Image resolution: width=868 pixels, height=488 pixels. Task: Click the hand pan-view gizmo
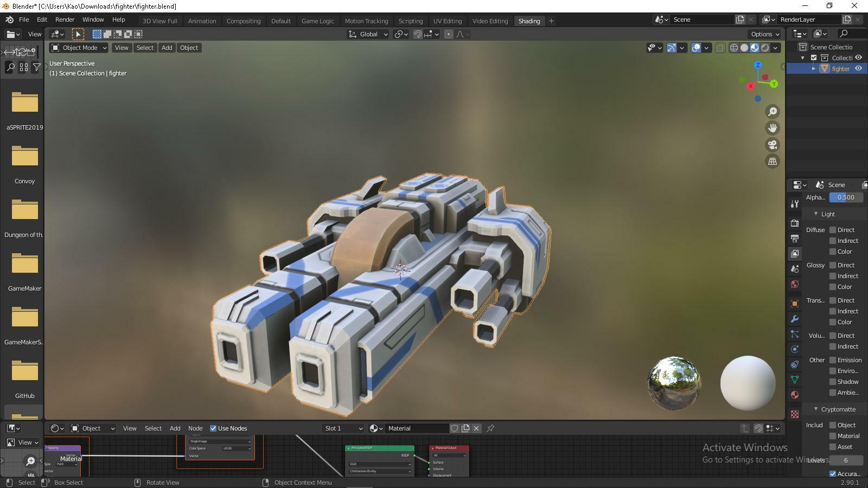coord(772,128)
